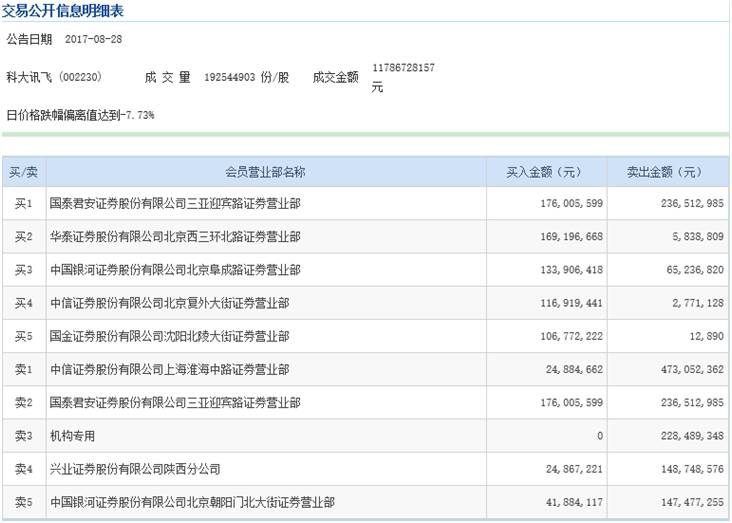Select buy amount 176,005,599 in 卖2 row
The image size is (732, 523).
[571, 403]
